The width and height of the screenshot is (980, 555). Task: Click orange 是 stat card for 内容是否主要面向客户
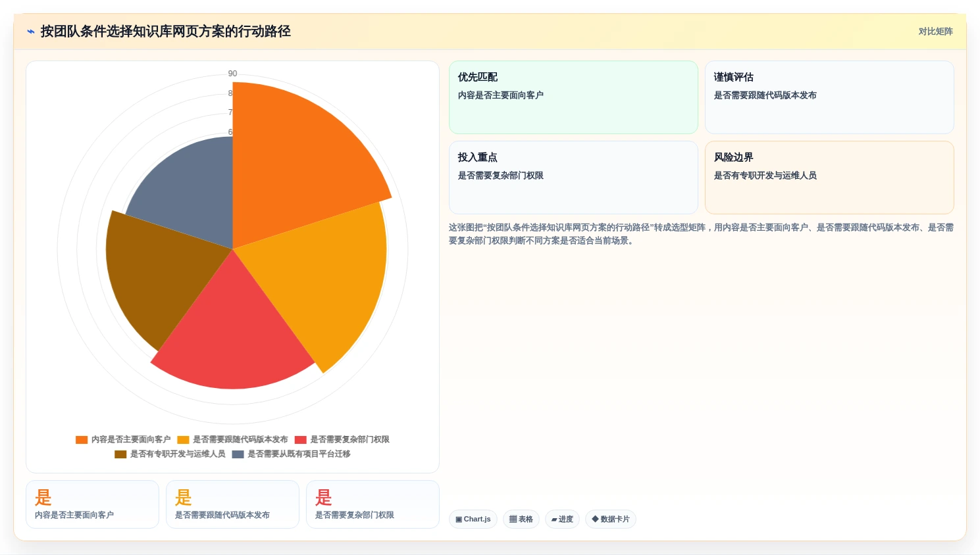click(92, 504)
